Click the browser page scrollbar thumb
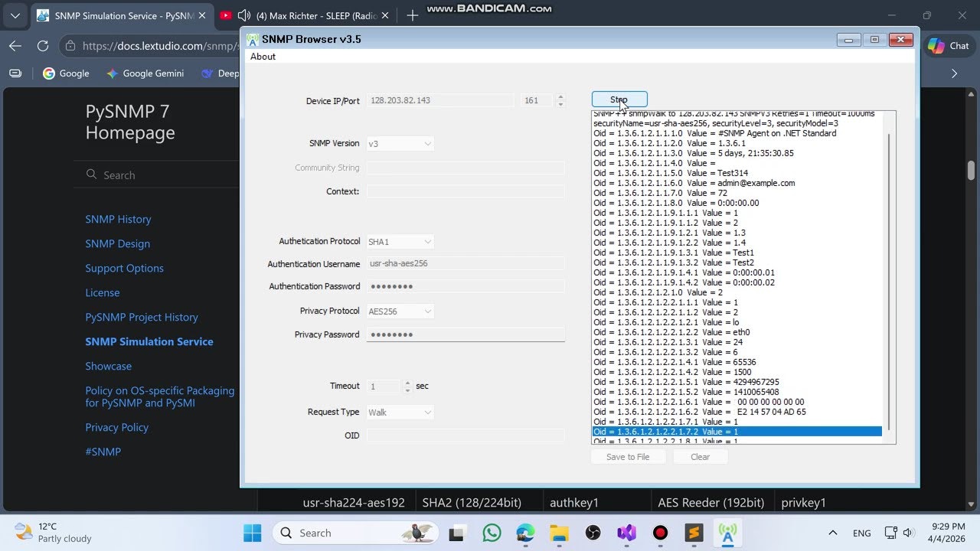Viewport: 980px width, 551px height. 971,170
